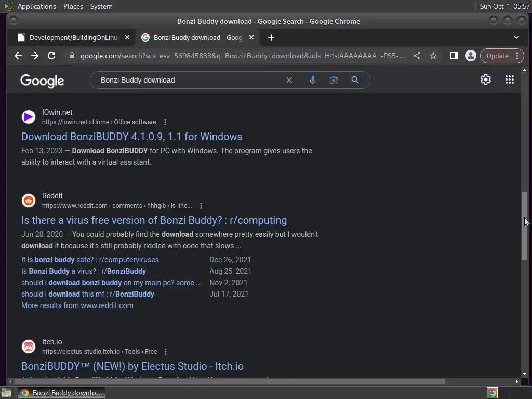Image resolution: width=532 pixels, height=399 pixels.
Task: View site information via the lock icon
Action: click(72, 56)
